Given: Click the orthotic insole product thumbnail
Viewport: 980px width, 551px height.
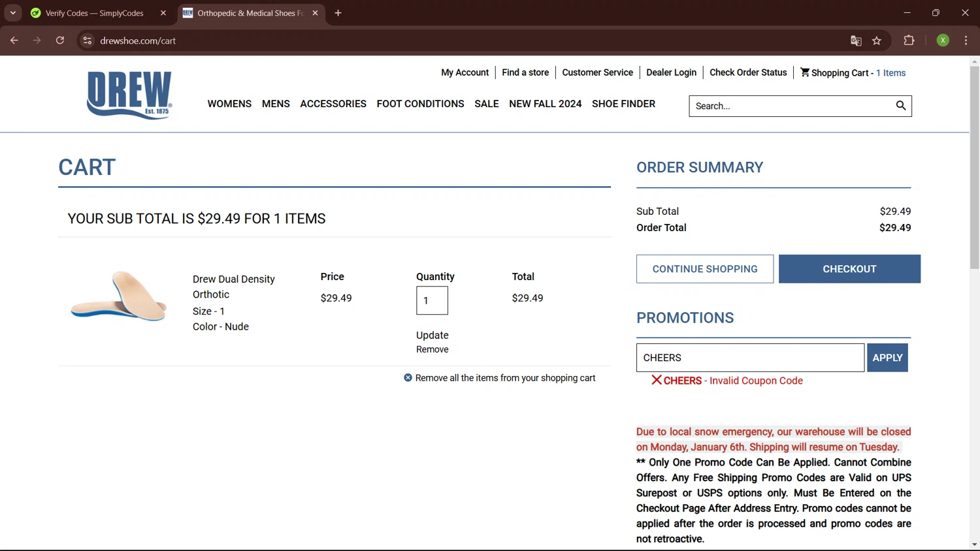Looking at the screenshot, I should [119, 296].
